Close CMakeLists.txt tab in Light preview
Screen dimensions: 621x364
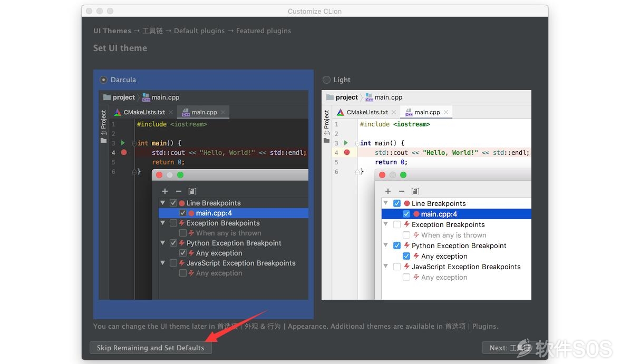[394, 112]
